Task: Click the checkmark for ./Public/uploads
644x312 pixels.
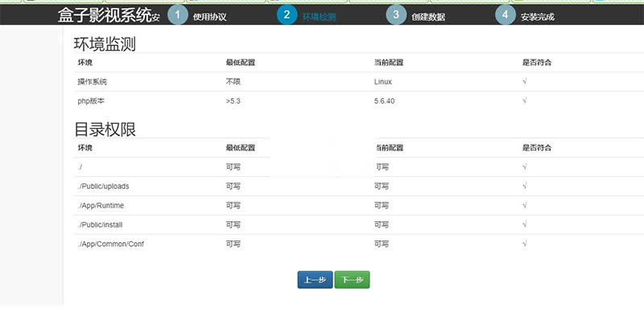Action: click(x=525, y=186)
